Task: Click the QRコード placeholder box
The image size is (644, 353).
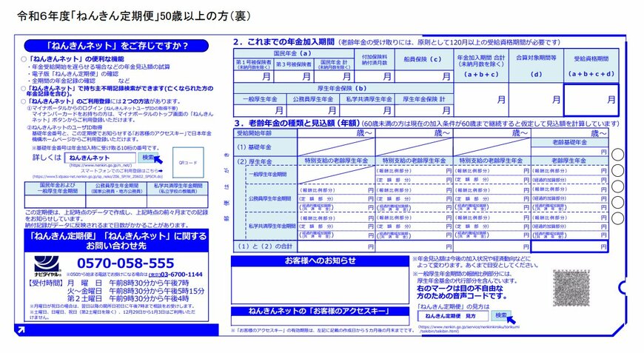Action: point(188,163)
